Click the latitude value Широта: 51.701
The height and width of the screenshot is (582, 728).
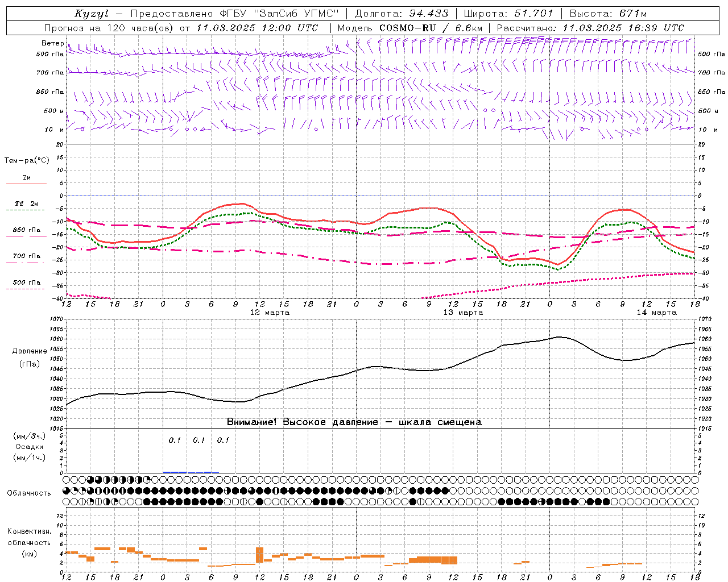click(508, 14)
